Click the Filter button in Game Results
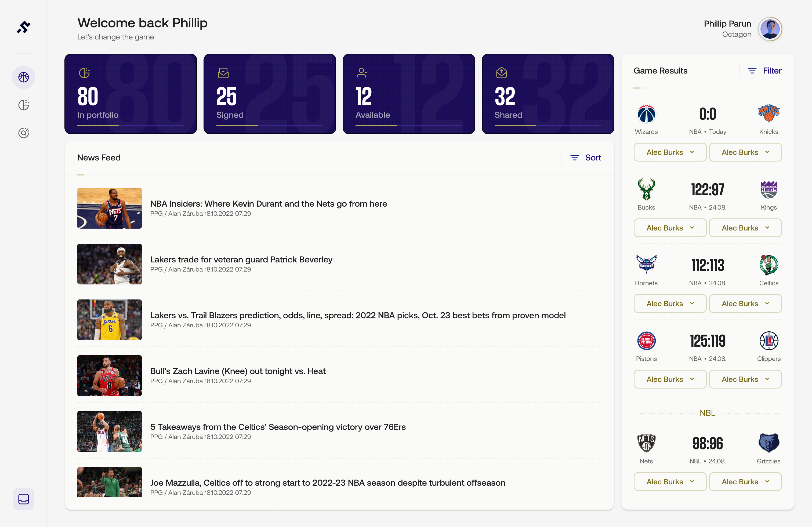This screenshot has height=527, width=812. point(764,71)
